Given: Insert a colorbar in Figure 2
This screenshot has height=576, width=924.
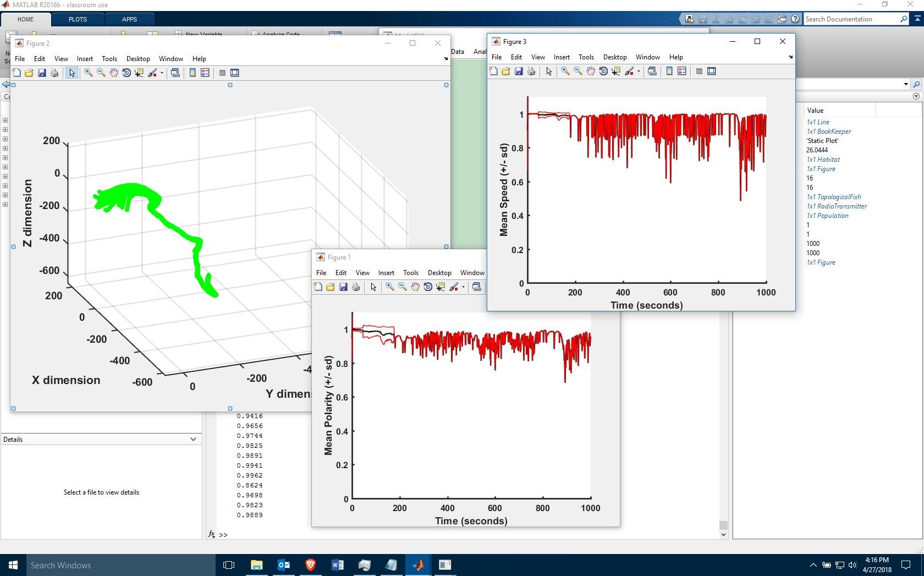Looking at the screenshot, I should pyautogui.click(x=193, y=73).
